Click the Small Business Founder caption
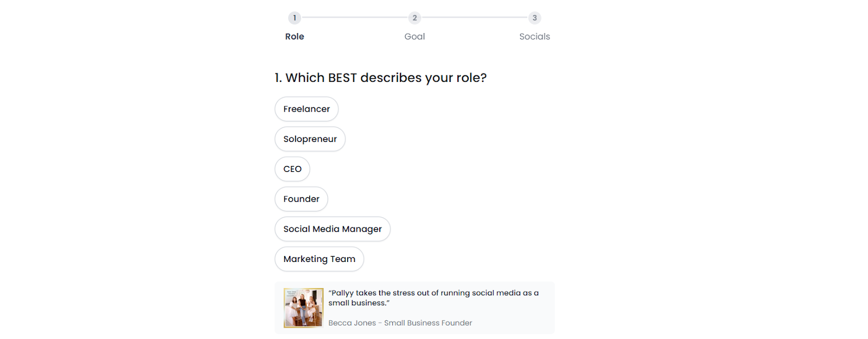The height and width of the screenshot is (339, 868). pyautogui.click(x=428, y=323)
